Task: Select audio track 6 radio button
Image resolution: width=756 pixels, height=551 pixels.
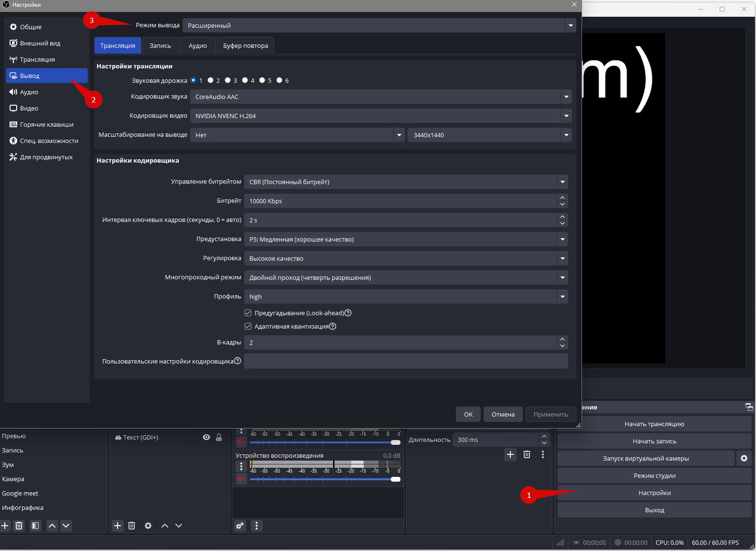Action: pyautogui.click(x=280, y=80)
